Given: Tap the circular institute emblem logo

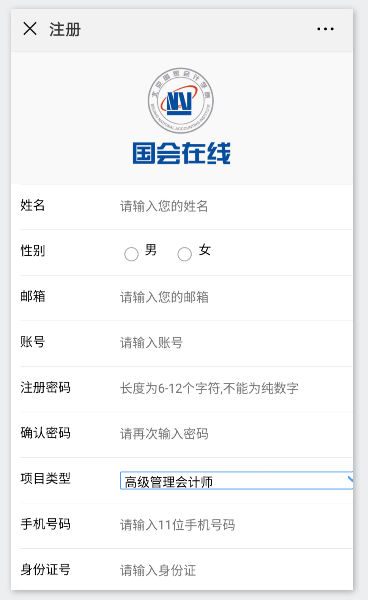Looking at the screenshot, I should pyautogui.click(x=181, y=101).
